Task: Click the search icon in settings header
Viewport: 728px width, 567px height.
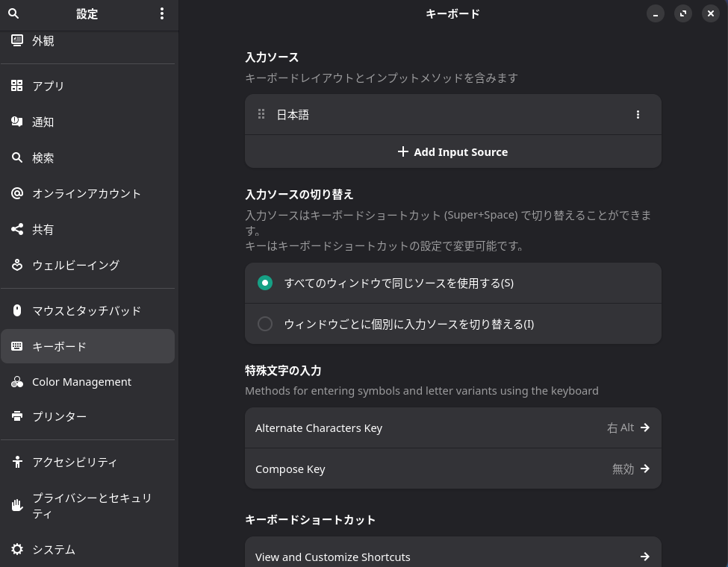Action: point(13,13)
